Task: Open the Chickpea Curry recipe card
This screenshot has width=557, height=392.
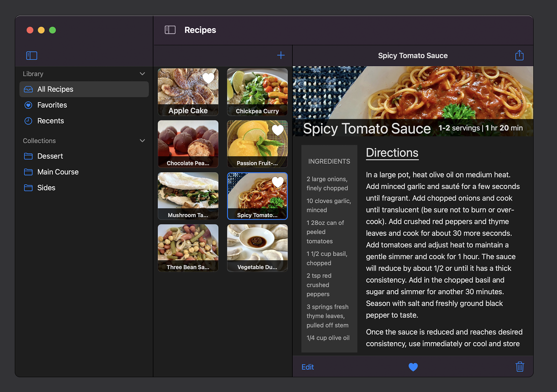Action: click(x=257, y=92)
